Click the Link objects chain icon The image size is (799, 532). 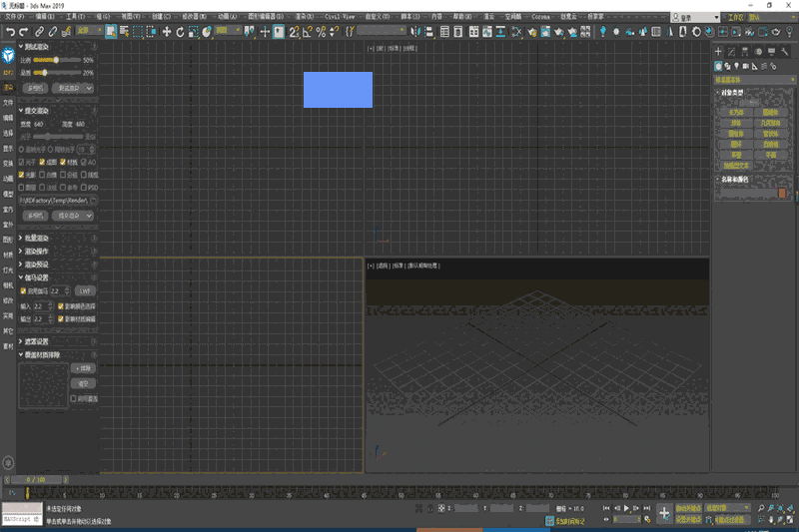click(39, 32)
